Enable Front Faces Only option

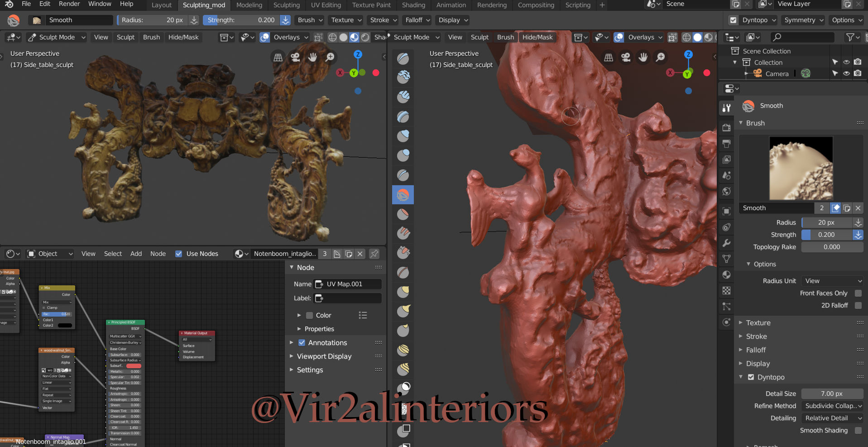click(x=858, y=293)
